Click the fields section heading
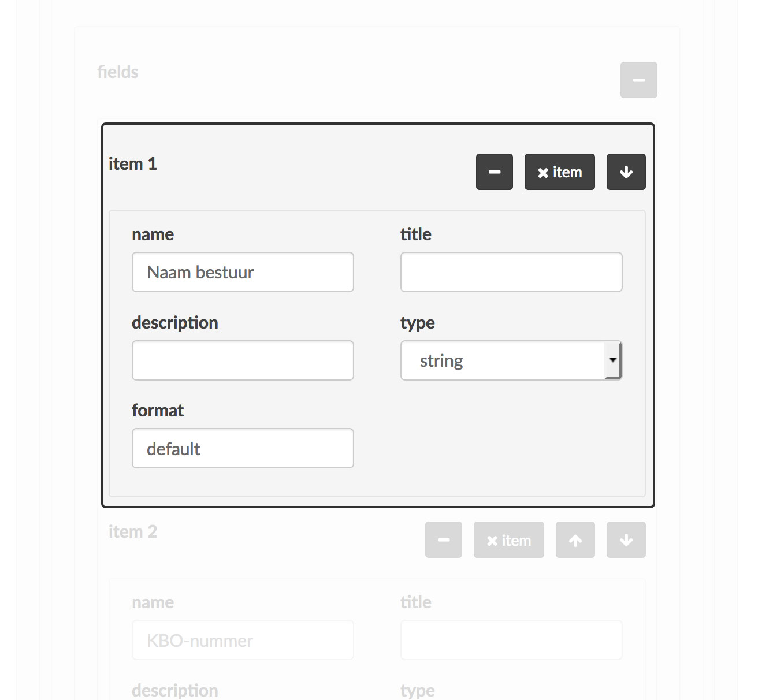Screen dimensions: 758x700 pyautogui.click(x=118, y=72)
